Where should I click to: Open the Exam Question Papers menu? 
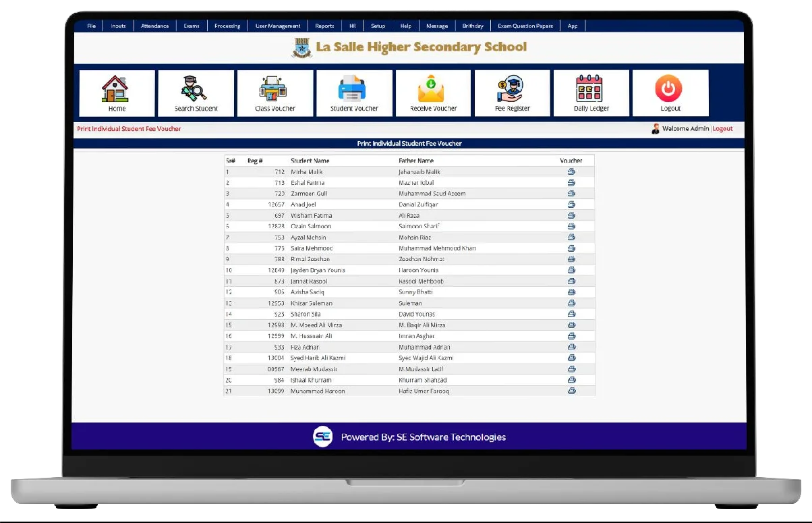[x=525, y=26]
